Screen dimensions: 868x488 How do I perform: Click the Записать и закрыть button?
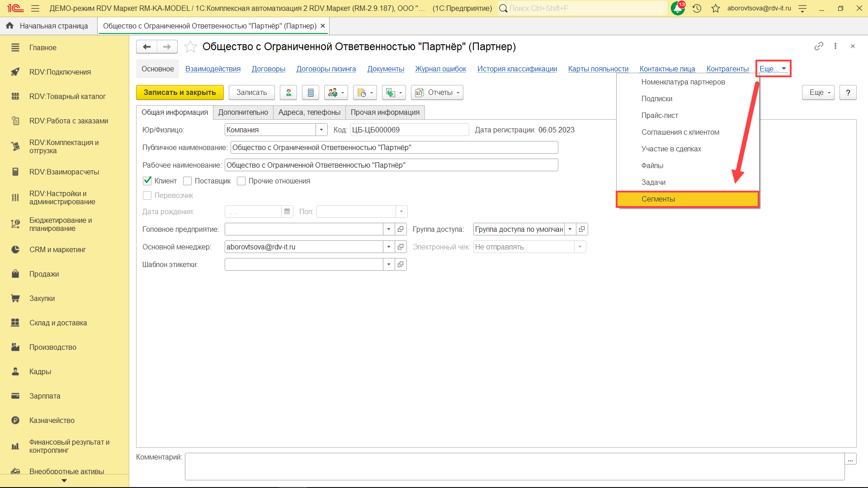(179, 93)
